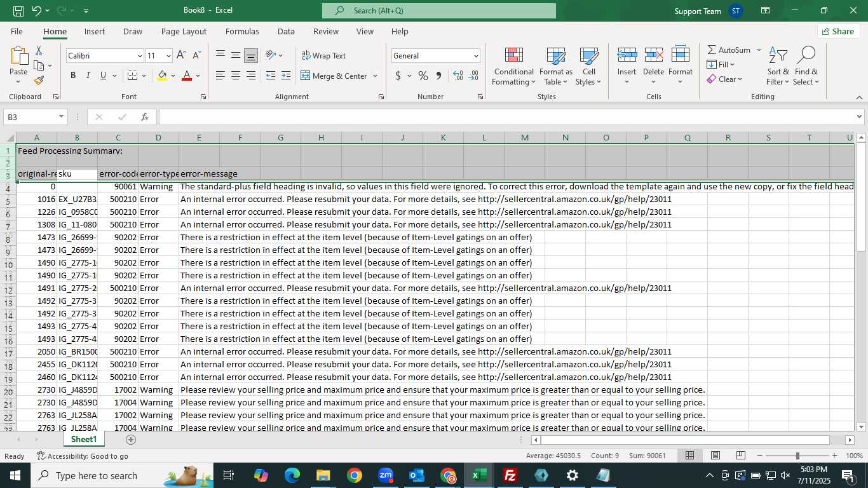Select column header E
868x488 pixels.
click(x=199, y=137)
